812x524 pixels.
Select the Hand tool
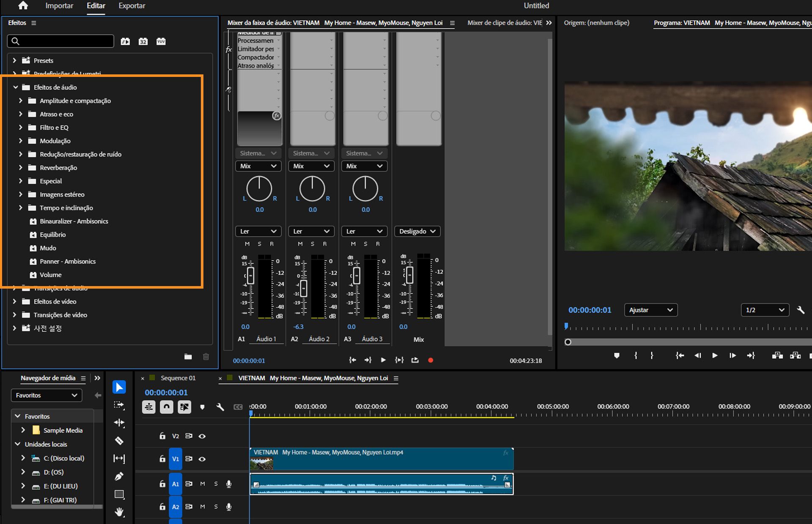point(119,512)
